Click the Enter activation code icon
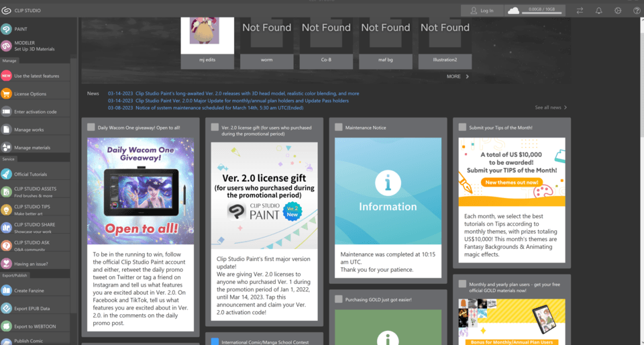Screen dimensions: 644x345 (x=6, y=111)
